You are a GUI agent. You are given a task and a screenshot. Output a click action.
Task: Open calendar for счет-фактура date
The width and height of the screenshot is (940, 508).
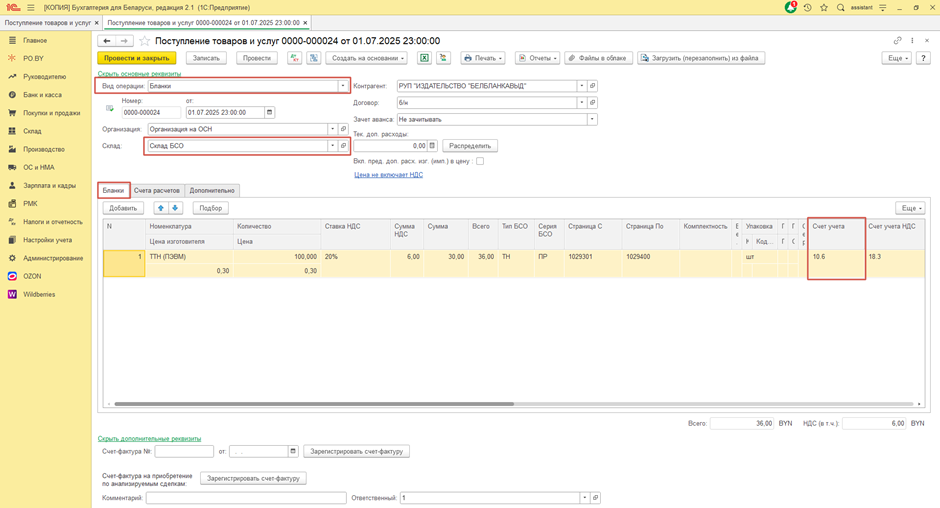(293, 451)
